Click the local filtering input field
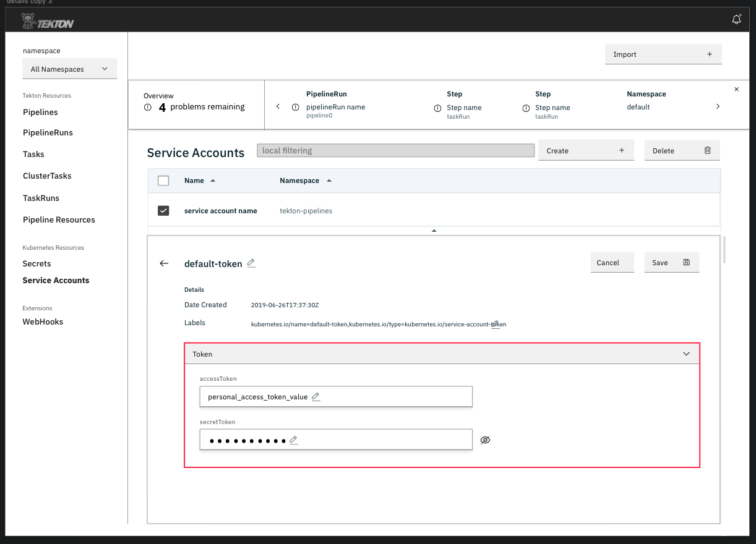 (x=395, y=150)
